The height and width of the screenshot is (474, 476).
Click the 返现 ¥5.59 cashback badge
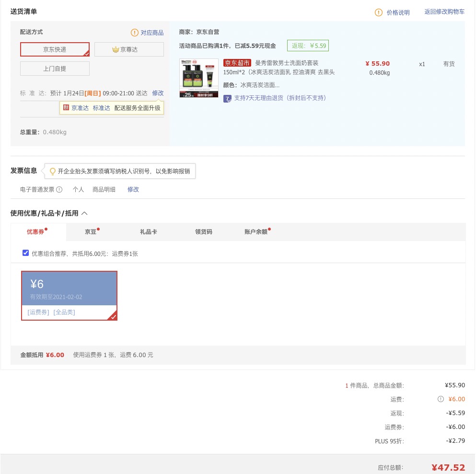tap(308, 46)
